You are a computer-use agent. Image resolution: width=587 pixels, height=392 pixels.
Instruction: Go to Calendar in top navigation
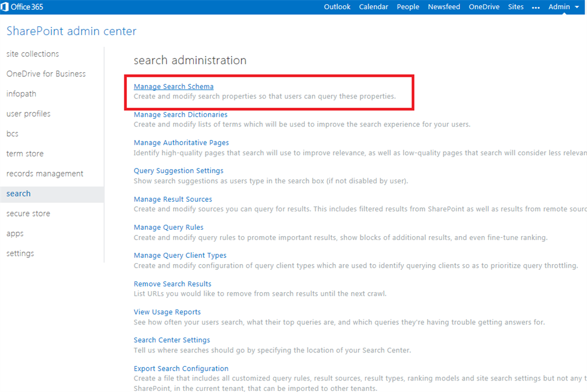pyautogui.click(x=373, y=7)
